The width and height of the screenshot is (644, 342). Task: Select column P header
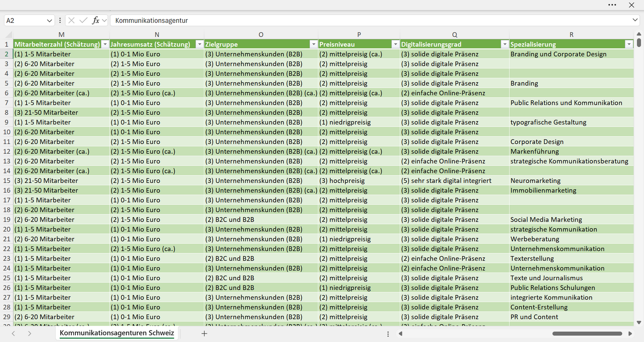click(359, 35)
